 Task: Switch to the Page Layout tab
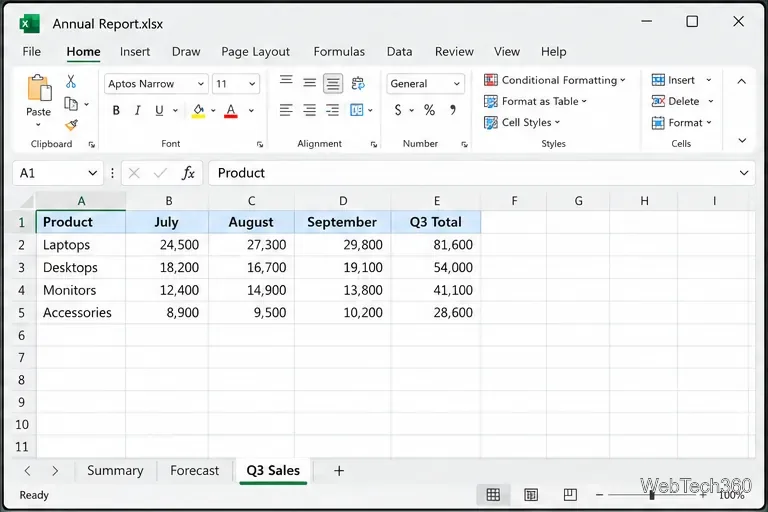coord(255,51)
